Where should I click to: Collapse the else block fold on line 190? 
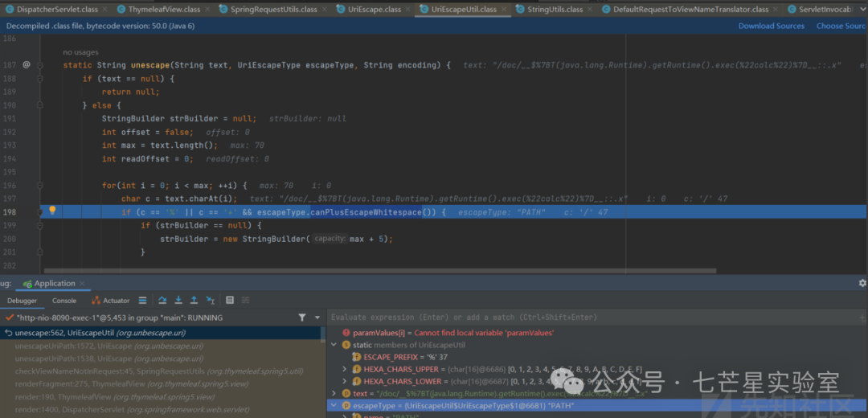(40, 105)
